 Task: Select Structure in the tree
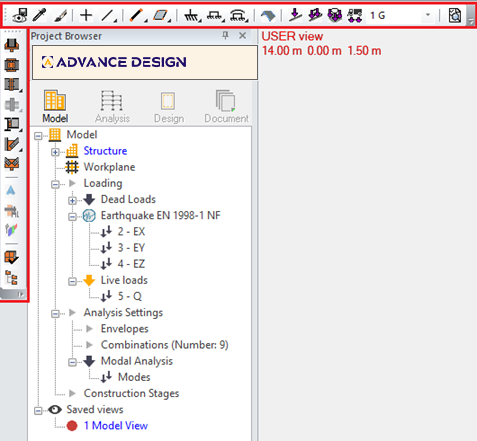click(105, 151)
